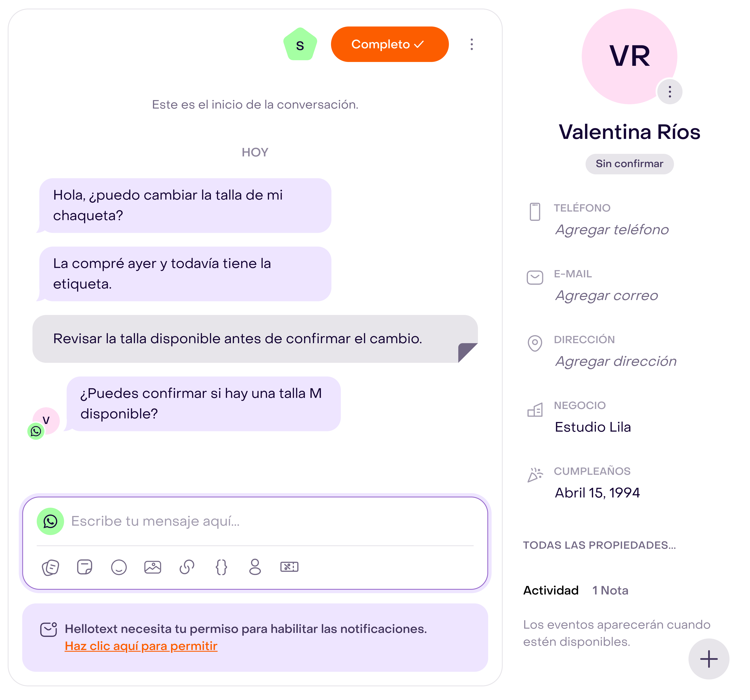750x700 pixels.
Task: Add an email via Agregar correo
Action: [607, 296]
